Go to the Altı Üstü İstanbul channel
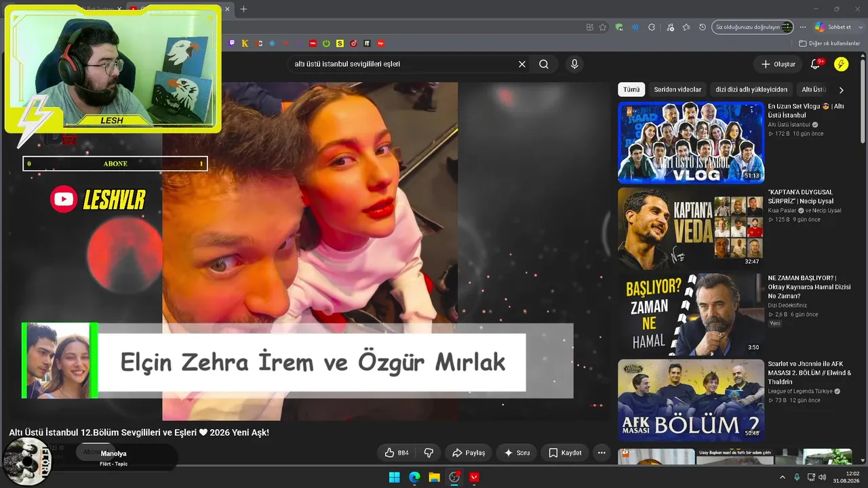Image resolution: width=868 pixels, height=488 pixels. coord(789,125)
